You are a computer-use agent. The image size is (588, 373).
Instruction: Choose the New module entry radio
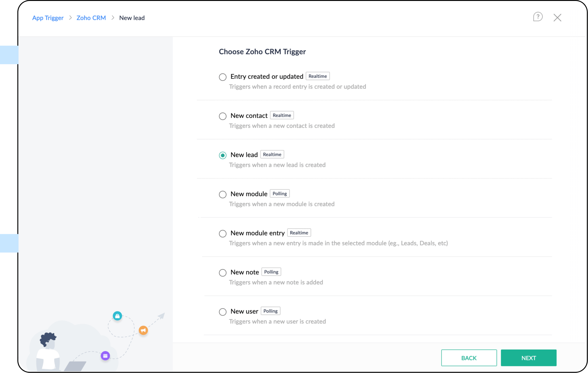coord(222,234)
